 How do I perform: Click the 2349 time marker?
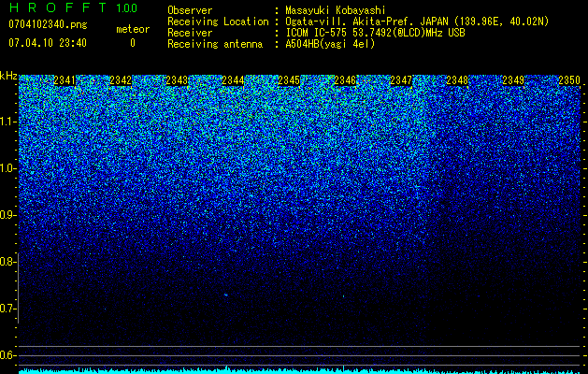coord(513,80)
